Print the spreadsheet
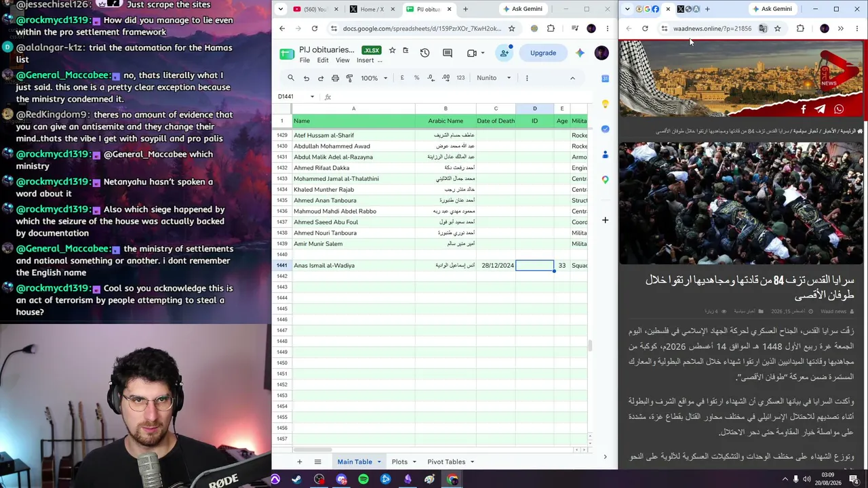This screenshot has width=868, height=488. pos(335,78)
